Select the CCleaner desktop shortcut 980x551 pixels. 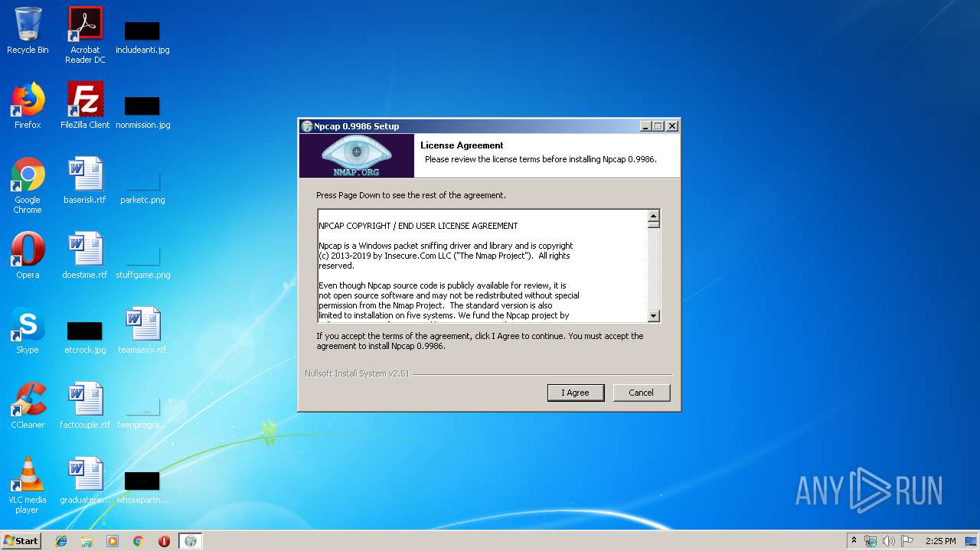pos(28,406)
